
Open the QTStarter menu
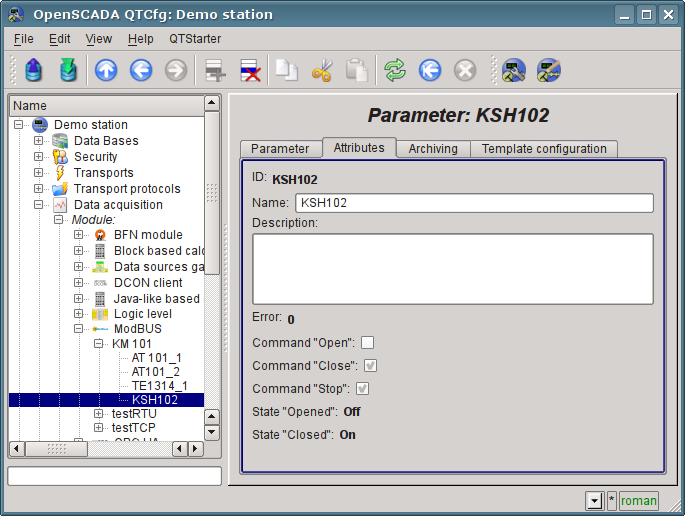[195, 39]
